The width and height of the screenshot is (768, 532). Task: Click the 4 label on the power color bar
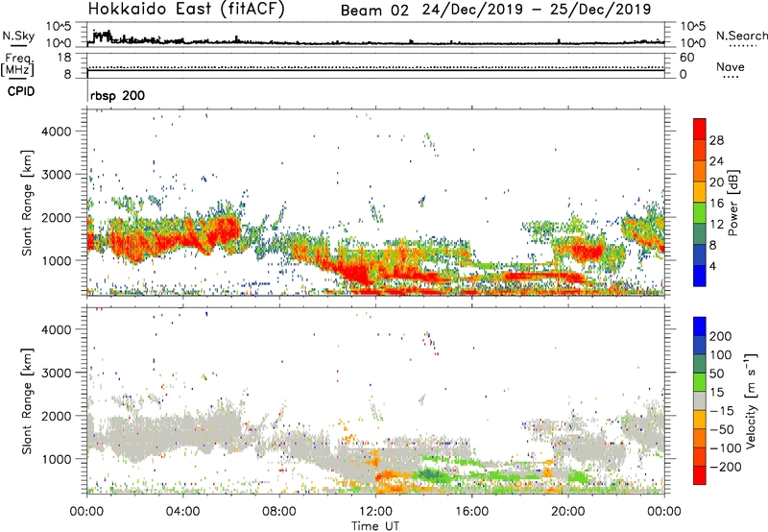(712, 266)
